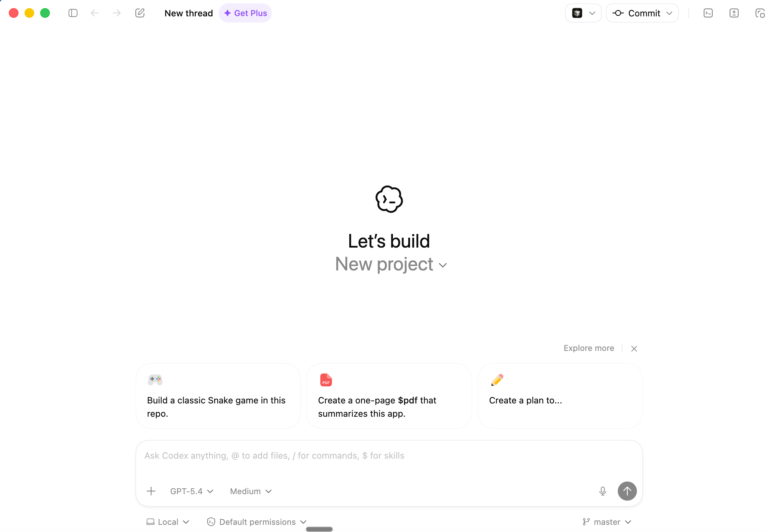Click the forward navigation arrow
This screenshot has height=532, width=773.
point(117,13)
